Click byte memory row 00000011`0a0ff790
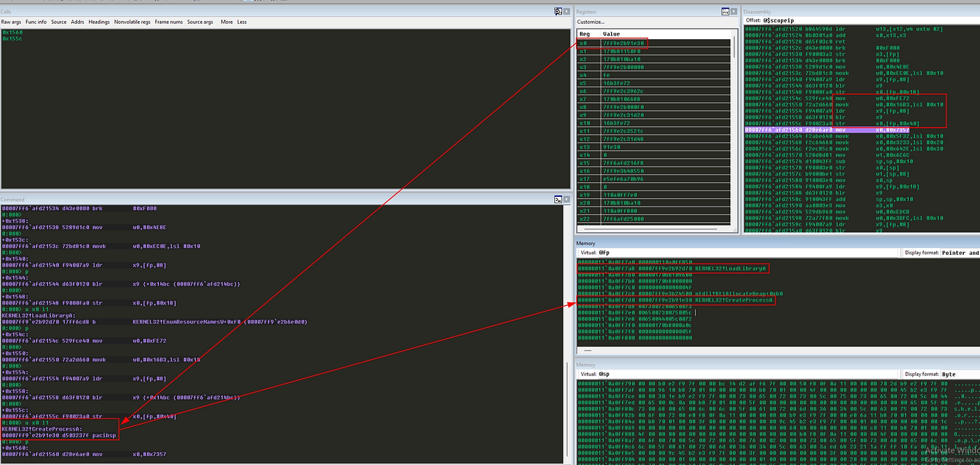This screenshot has width=980, height=465. (x=777, y=384)
